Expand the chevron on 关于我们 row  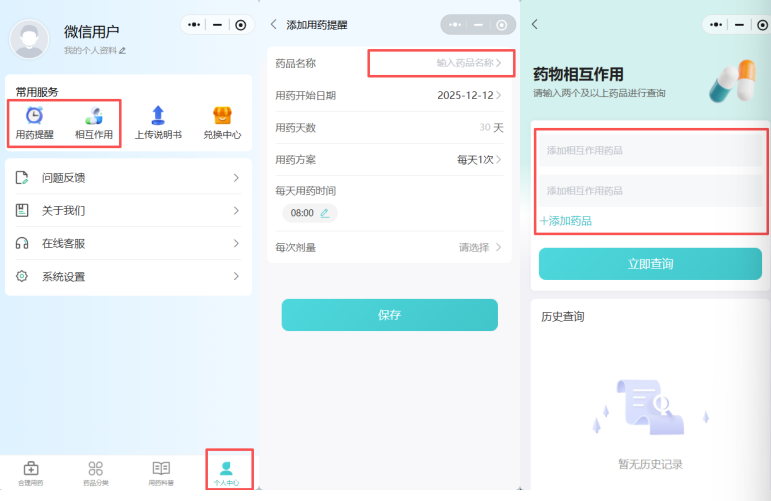point(237,210)
